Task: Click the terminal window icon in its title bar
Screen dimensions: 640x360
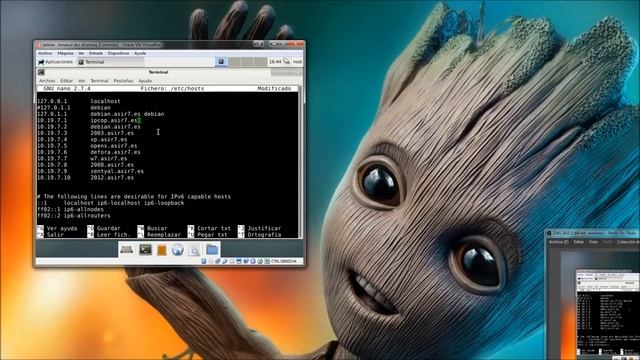Action: (41, 72)
